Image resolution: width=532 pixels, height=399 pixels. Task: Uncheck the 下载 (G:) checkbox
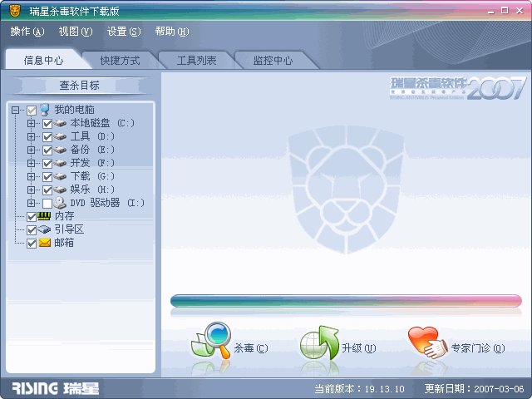(47, 177)
